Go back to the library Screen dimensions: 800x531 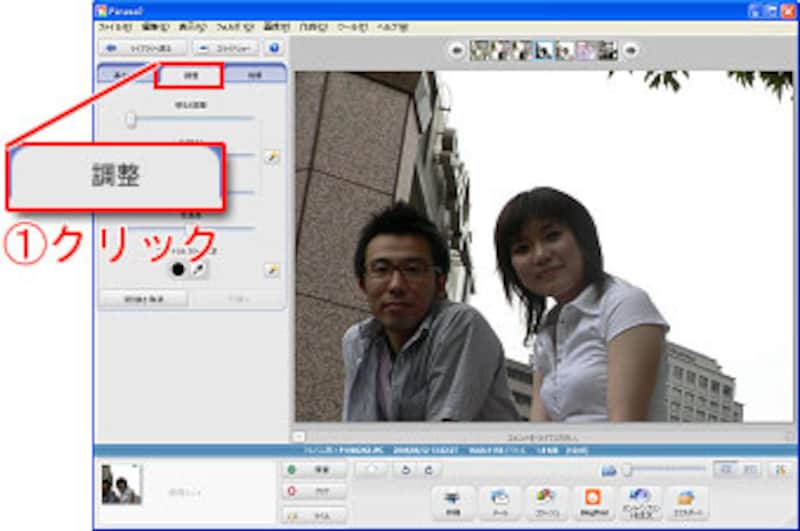(143, 48)
